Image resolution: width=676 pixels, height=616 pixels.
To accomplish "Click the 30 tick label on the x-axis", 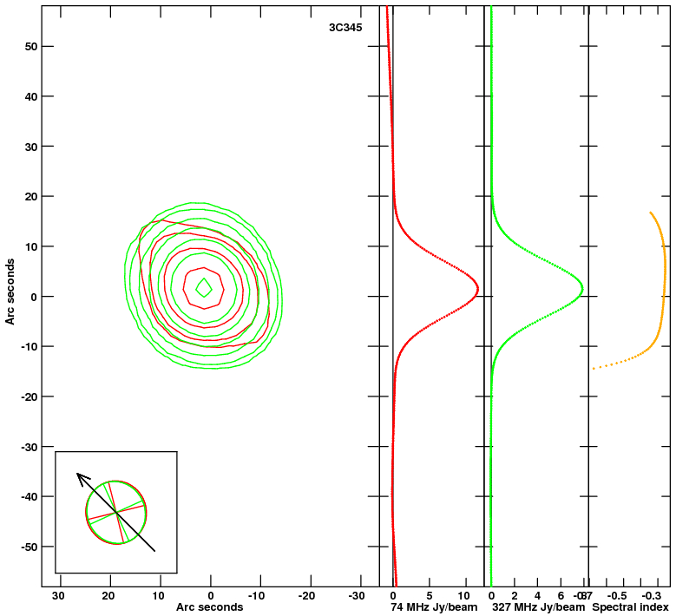I will [x=58, y=596].
